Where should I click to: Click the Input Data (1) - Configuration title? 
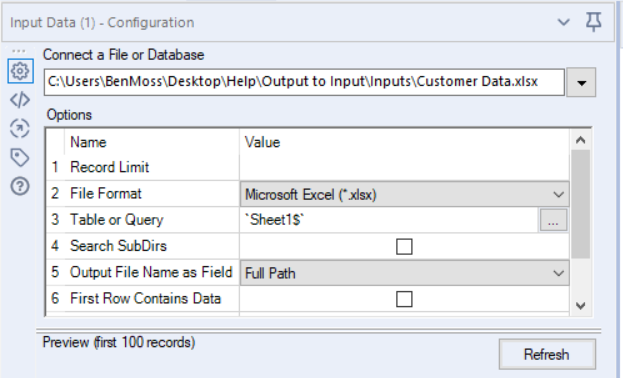(x=102, y=23)
